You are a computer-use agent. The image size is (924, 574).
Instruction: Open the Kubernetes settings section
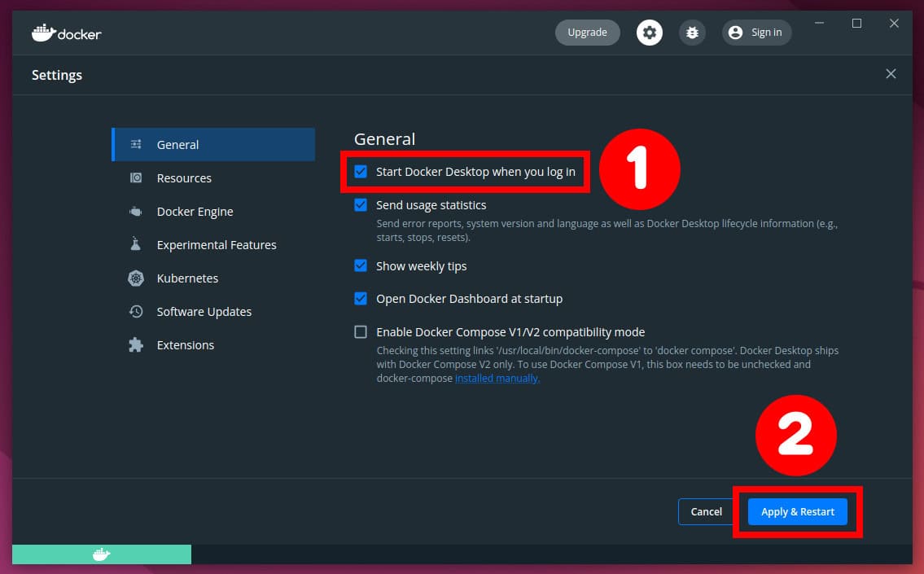[x=186, y=278]
